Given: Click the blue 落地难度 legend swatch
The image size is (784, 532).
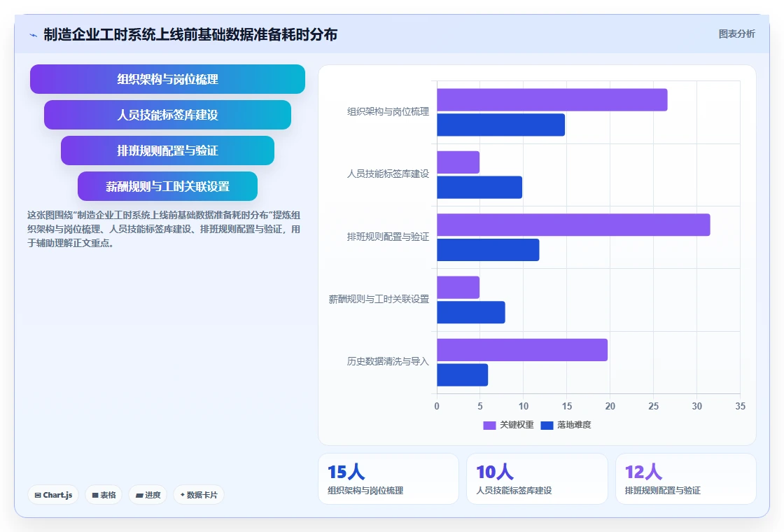Looking at the screenshot, I should coord(547,426).
